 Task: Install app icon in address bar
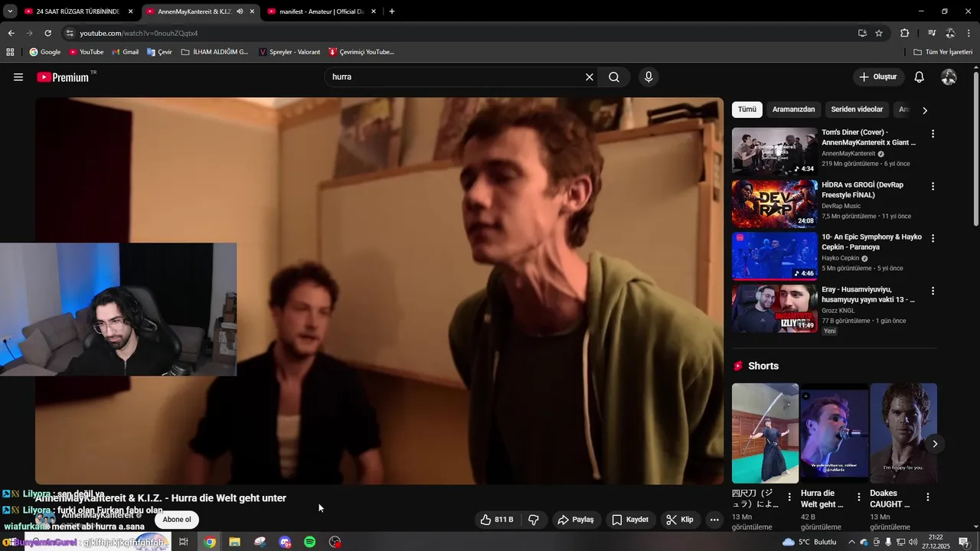tap(862, 33)
